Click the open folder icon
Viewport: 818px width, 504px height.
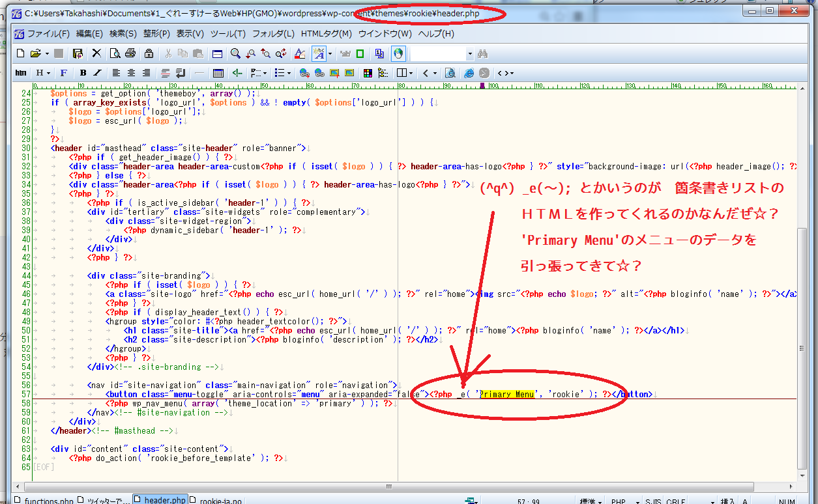[35, 53]
